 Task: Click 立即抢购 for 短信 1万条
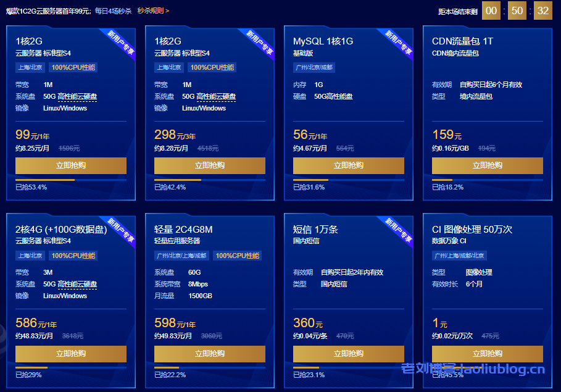click(x=349, y=354)
